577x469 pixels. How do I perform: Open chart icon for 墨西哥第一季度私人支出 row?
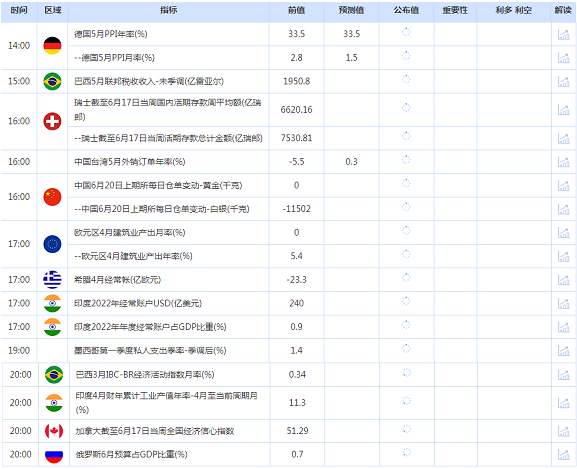pyautogui.click(x=563, y=351)
